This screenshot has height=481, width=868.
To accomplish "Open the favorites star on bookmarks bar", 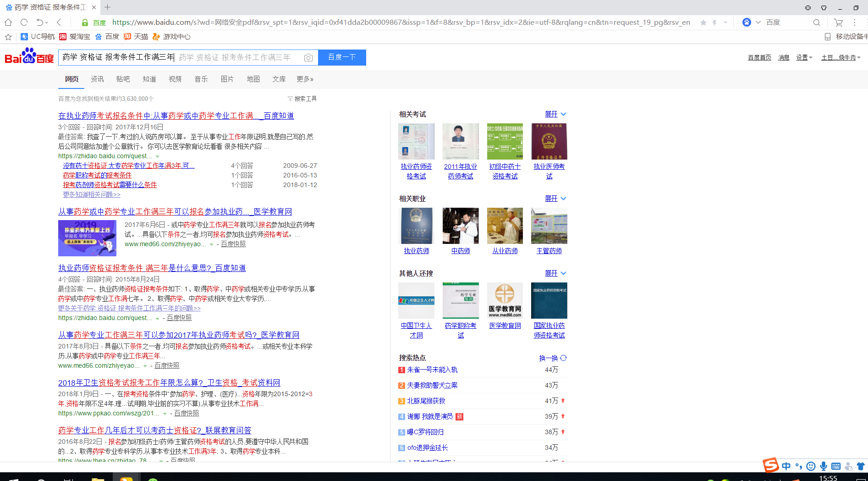I will click(x=8, y=37).
